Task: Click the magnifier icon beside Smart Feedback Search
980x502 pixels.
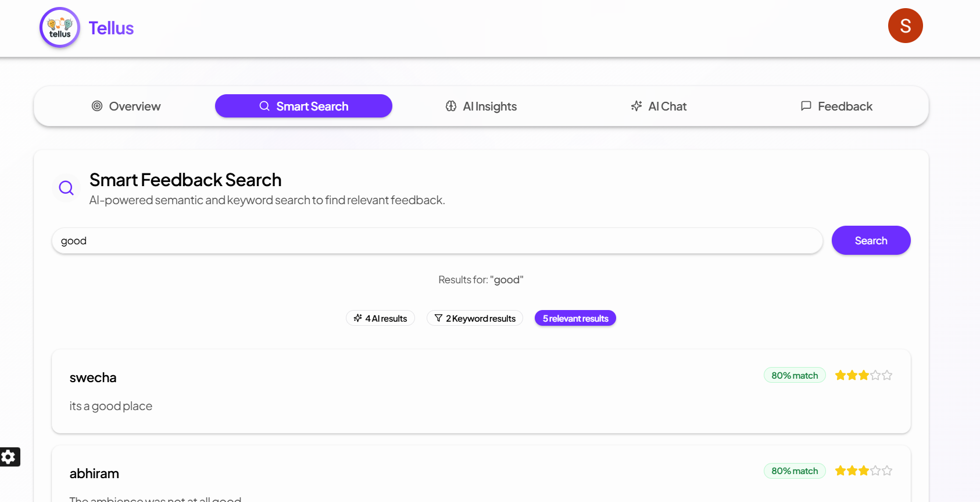Action: point(66,188)
